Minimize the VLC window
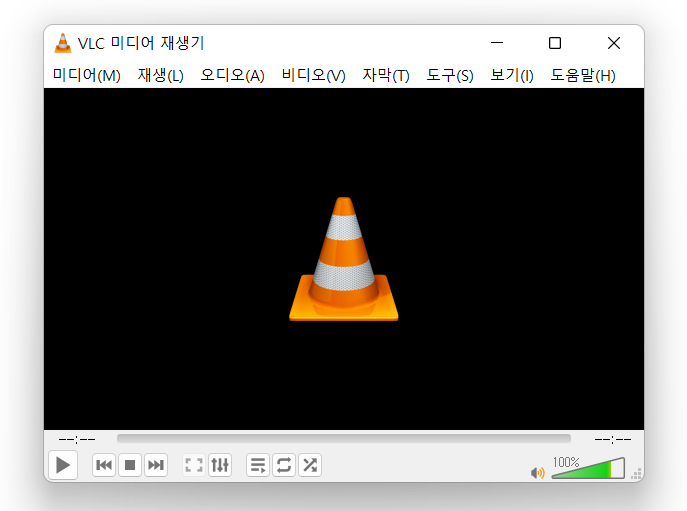 pyautogui.click(x=497, y=43)
